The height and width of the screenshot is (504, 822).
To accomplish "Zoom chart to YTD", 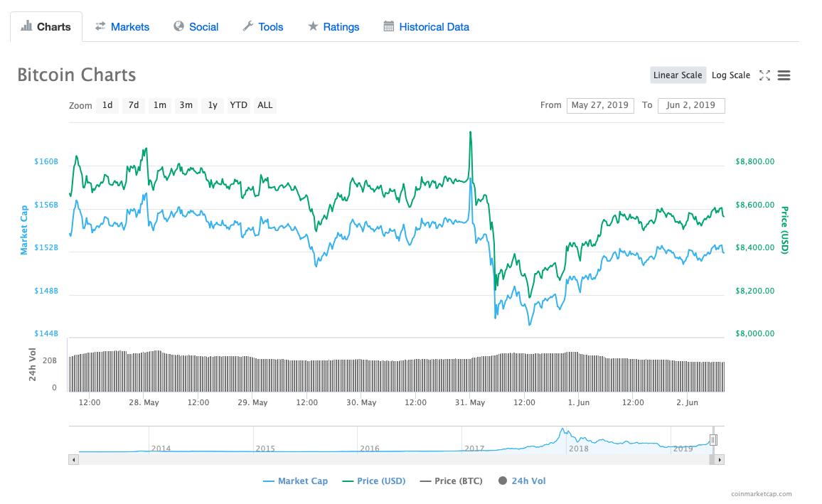I will pyautogui.click(x=239, y=105).
